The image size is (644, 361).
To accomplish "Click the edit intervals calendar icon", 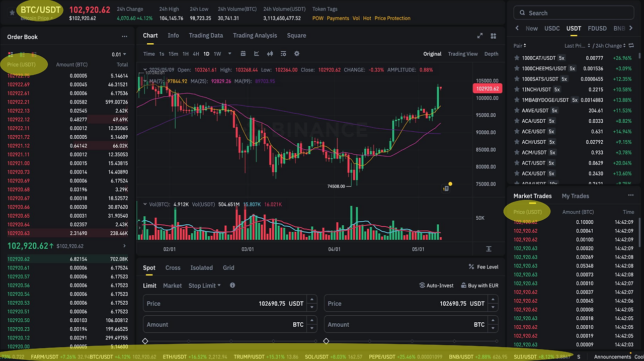I will [243, 54].
